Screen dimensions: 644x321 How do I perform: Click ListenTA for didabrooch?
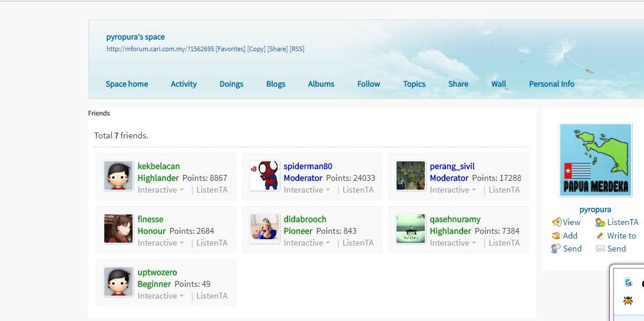coord(358,243)
